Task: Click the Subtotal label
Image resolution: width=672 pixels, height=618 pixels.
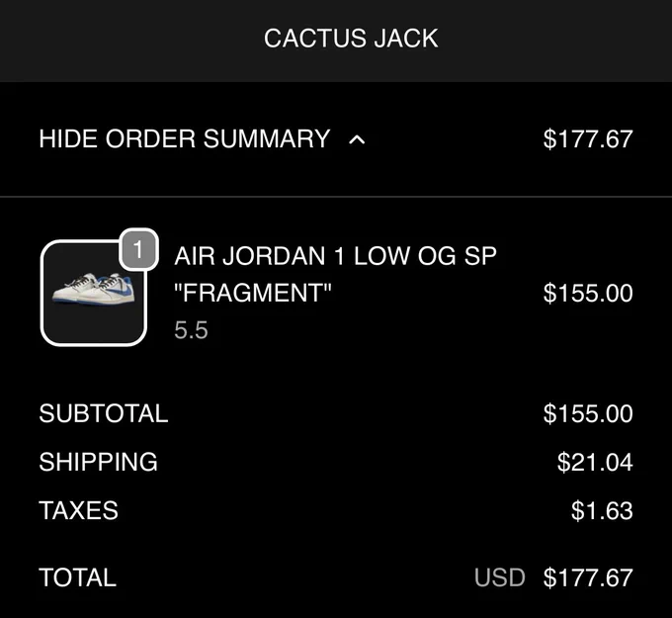Action: point(104,413)
